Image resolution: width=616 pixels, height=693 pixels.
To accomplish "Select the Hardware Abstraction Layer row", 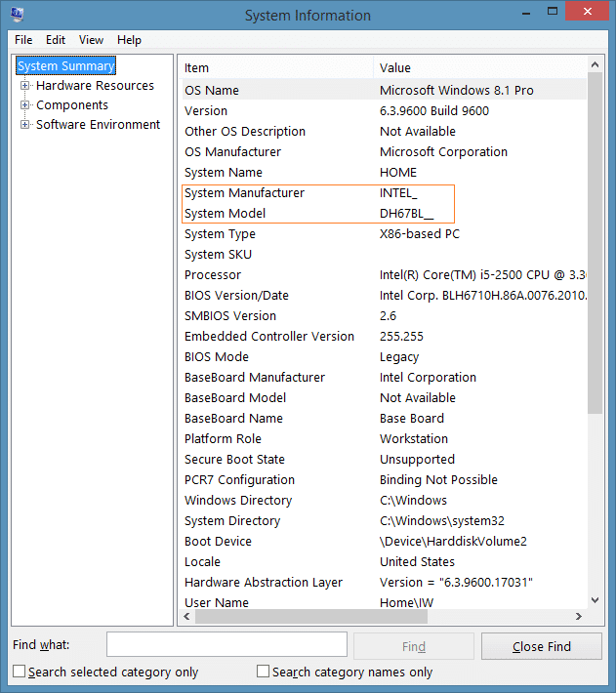I will [x=384, y=582].
